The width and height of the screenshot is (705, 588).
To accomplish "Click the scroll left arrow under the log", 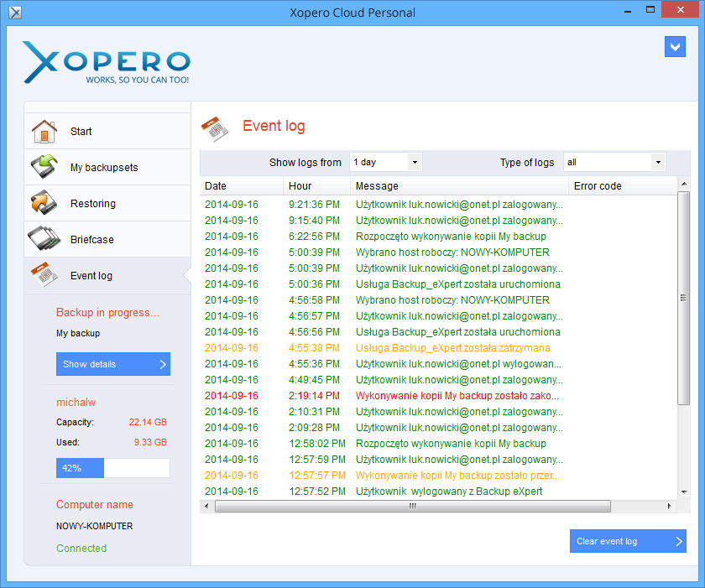I will click(206, 507).
